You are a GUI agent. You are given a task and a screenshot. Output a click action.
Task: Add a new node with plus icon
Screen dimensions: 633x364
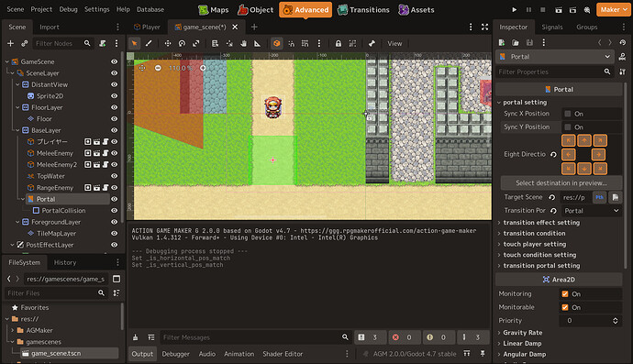coord(10,43)
